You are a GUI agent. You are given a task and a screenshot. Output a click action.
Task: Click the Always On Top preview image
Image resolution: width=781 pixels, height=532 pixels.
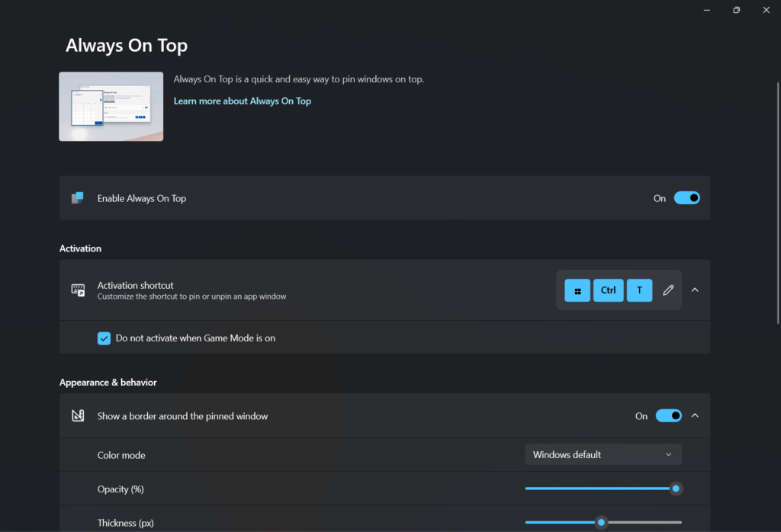tap(111, 107)
